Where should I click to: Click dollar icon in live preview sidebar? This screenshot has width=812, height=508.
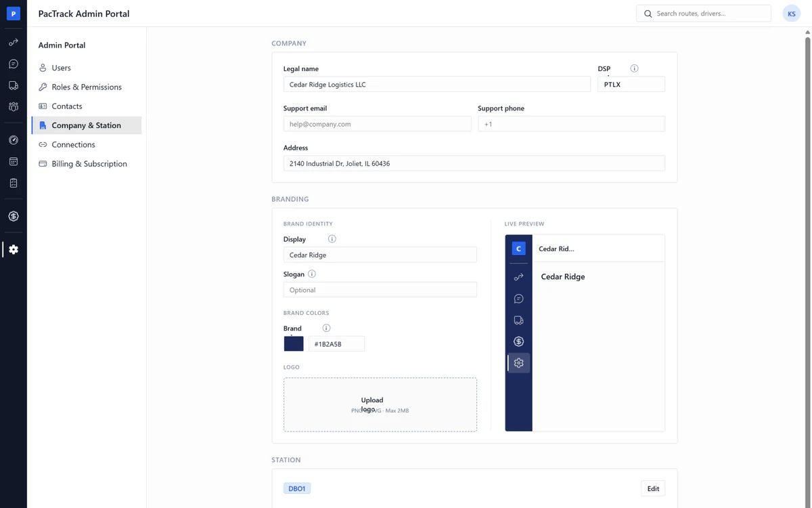tap(519, 341)
